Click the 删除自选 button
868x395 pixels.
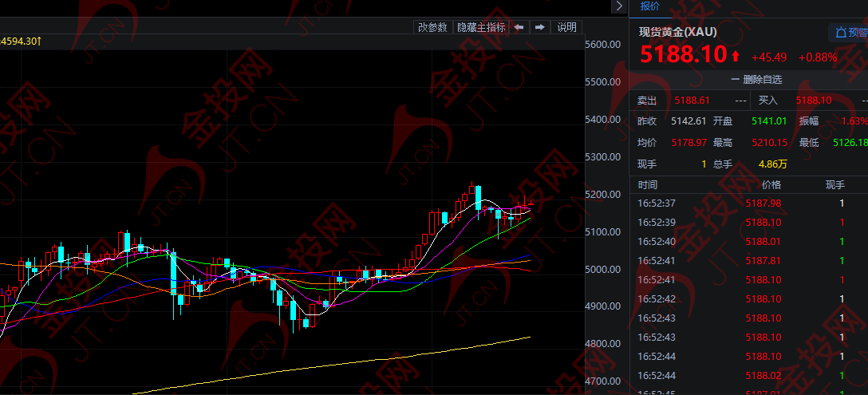click(x=756, y=79)
